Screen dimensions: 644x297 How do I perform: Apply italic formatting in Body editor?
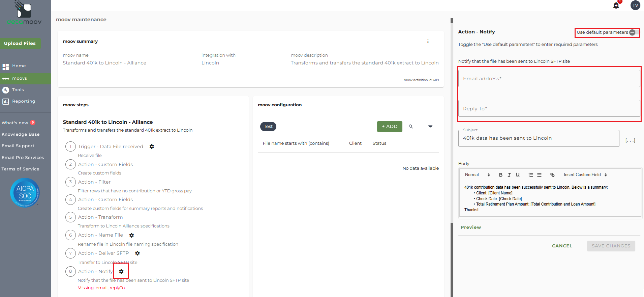tap(509, 175)
